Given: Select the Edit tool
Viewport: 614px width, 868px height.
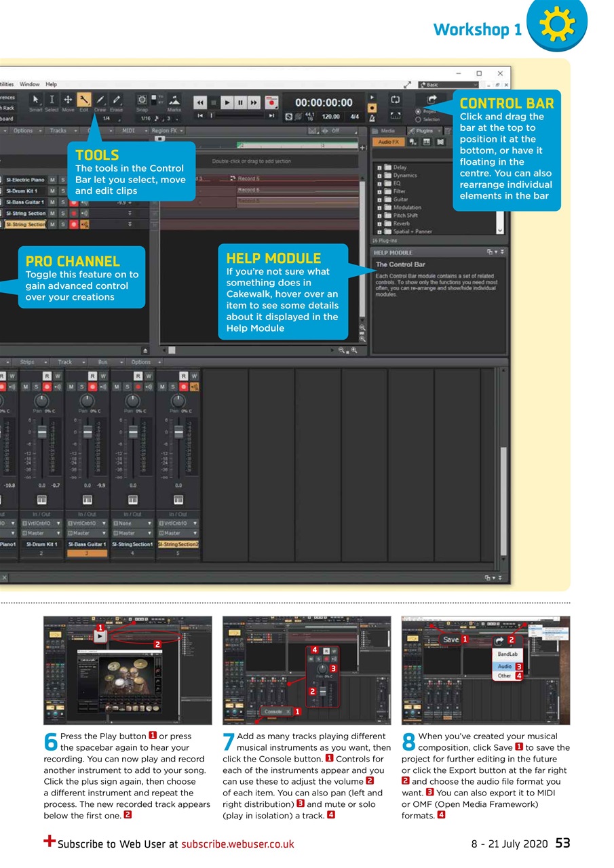Looking at the screenshot, I should pos(83,100).
